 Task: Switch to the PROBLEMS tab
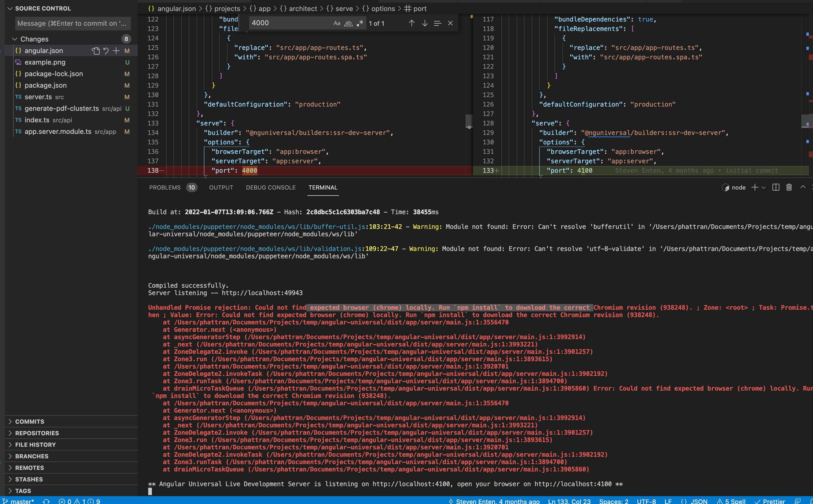click(164, 187)
